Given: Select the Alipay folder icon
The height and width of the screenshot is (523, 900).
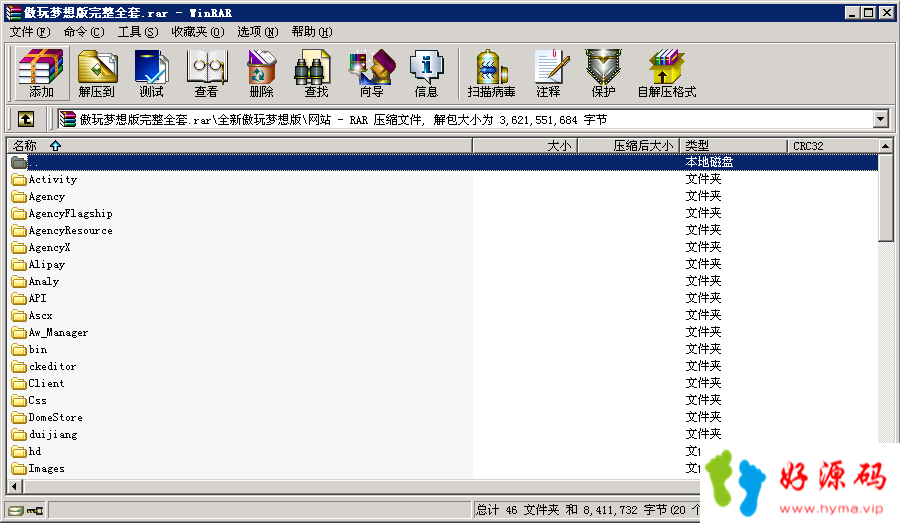Looking at the screenshot, I should click(20, 265).
